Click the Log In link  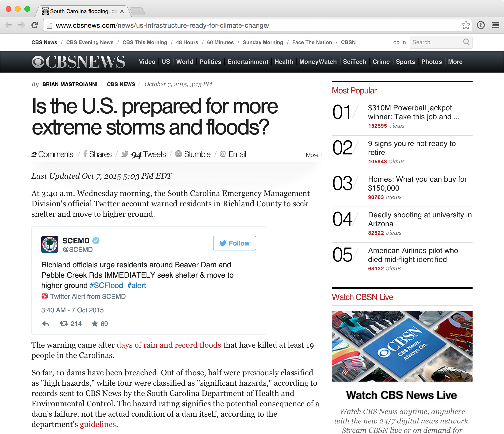(x=398, y=42)
